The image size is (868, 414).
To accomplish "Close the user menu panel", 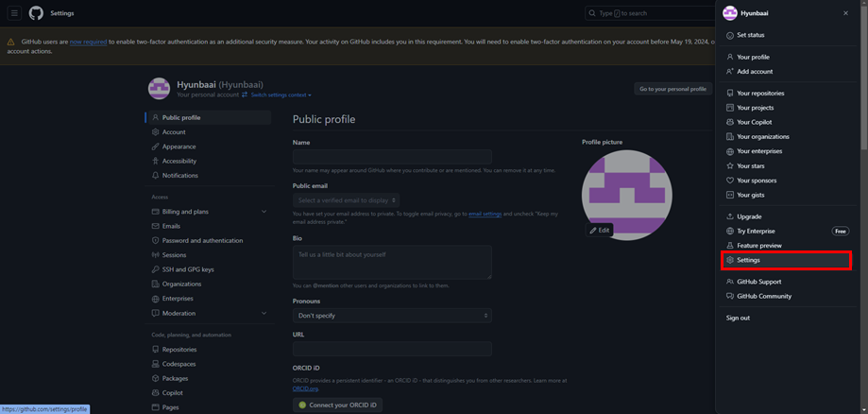I will point(845,13).
